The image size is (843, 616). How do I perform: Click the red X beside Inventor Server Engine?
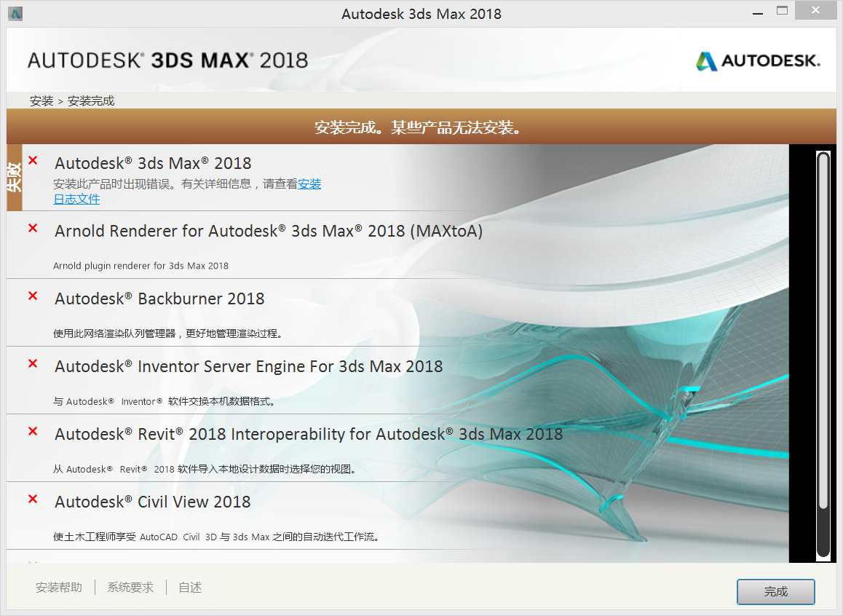point(33,363)
